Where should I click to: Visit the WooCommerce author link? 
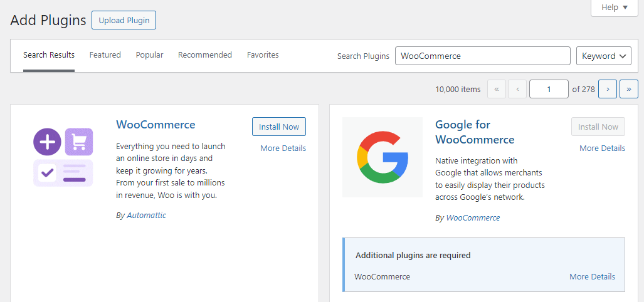tap(473, 218)
